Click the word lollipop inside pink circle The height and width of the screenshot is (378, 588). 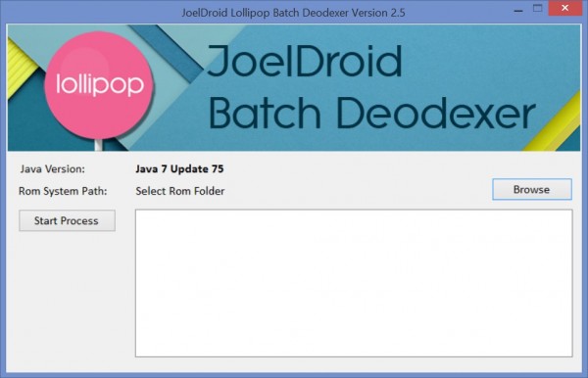pyautogui.click(x=100, y=84)
